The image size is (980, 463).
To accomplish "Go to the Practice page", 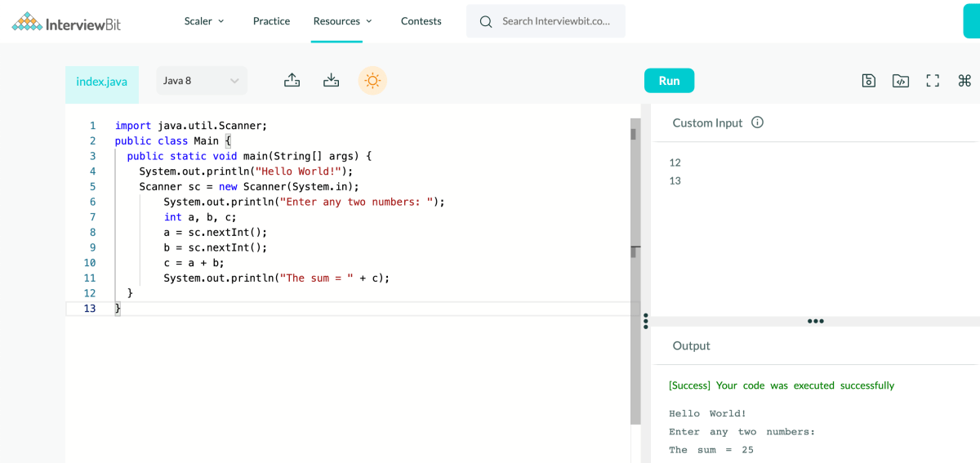I will point(271,21).
